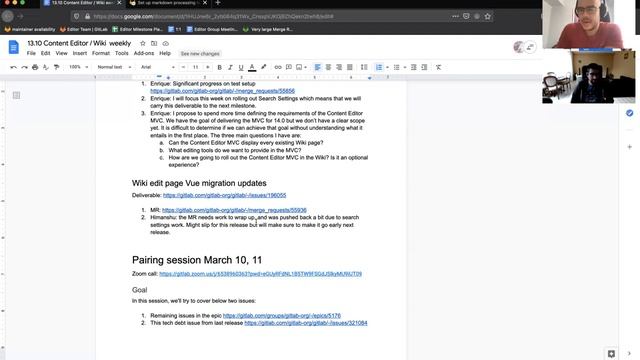The width and height of the screenshot is (640, 360).
Task: Run spell check from the toolbar
Action: point(46,67)
